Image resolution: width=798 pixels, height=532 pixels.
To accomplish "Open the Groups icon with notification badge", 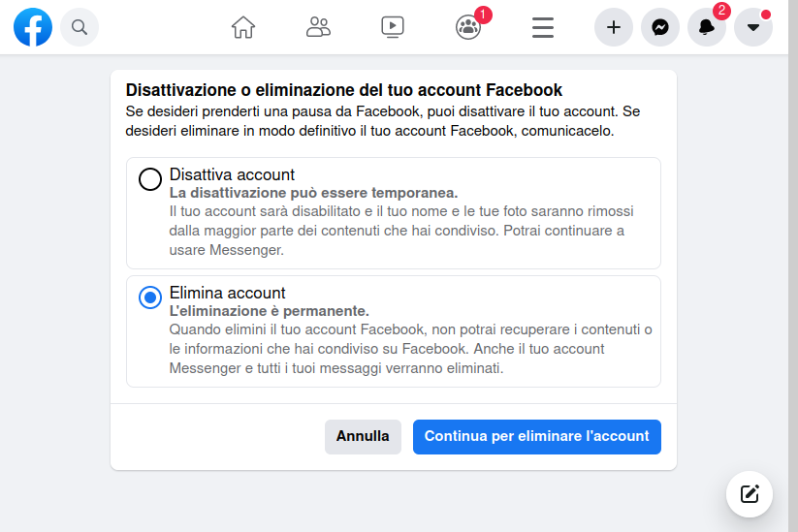I will (468, 27).
